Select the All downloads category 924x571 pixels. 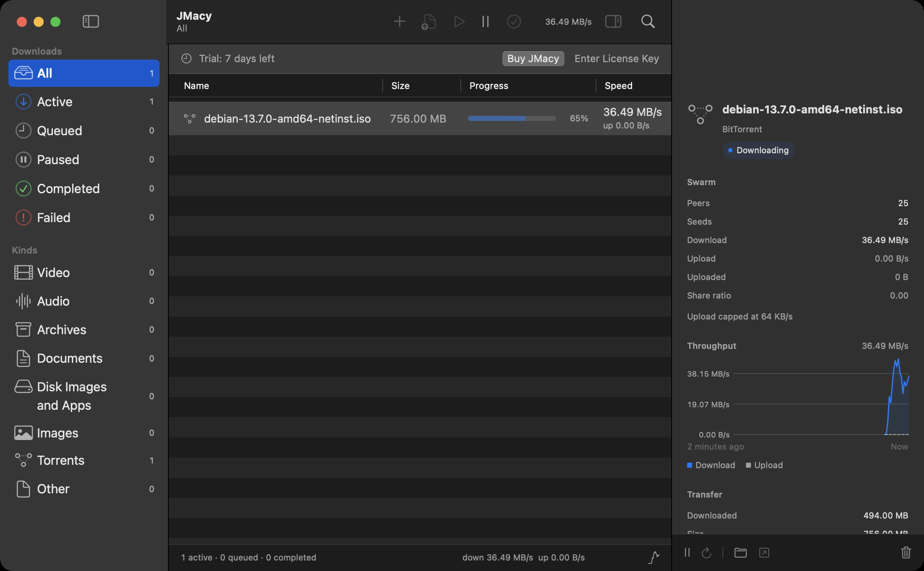pyautogui.click(x=84, y=73)
